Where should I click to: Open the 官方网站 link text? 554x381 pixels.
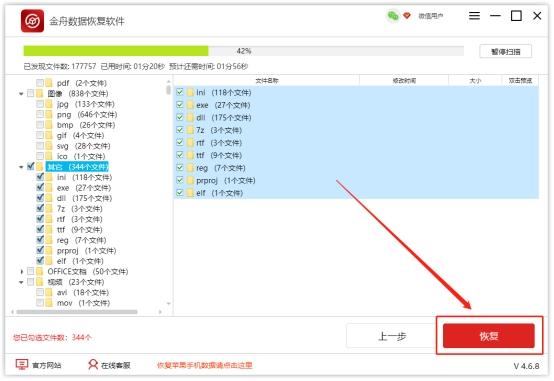point(47,365)
